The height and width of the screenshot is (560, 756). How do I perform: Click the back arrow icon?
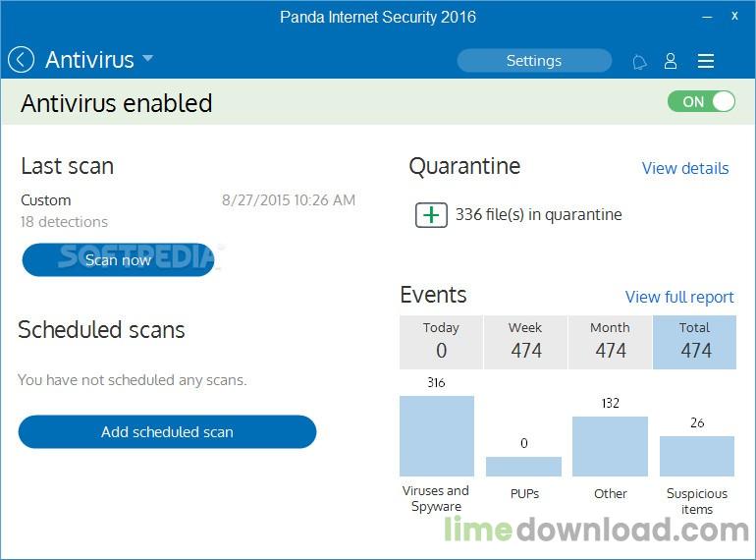click(x=21, y=60)
